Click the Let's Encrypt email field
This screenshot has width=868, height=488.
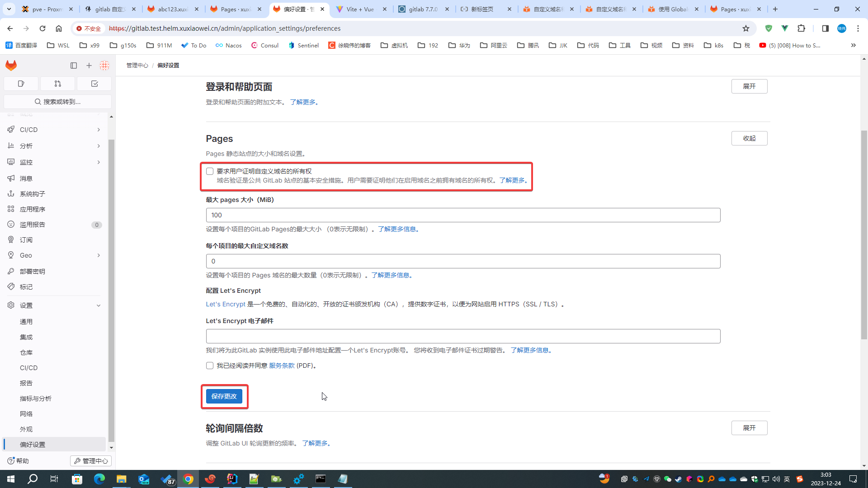(463, 336)
